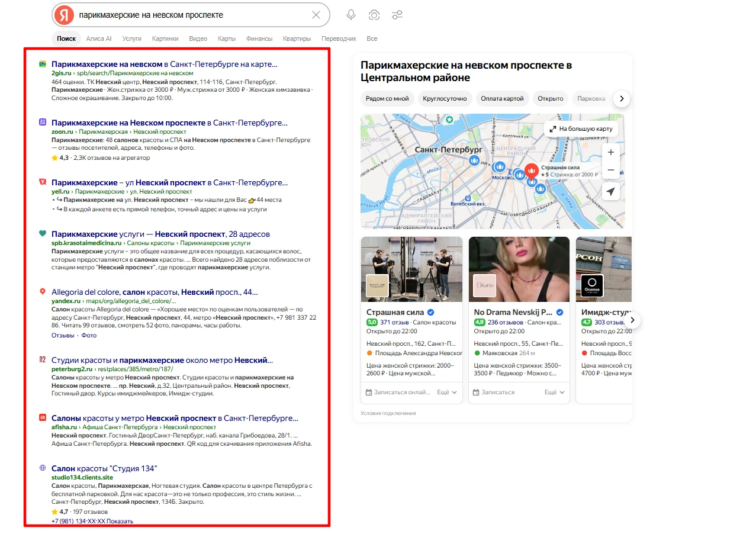Open the peterburg2.ru Студии красоты result
The height and width of the screenshot is (534, 756).
(162, 360)
